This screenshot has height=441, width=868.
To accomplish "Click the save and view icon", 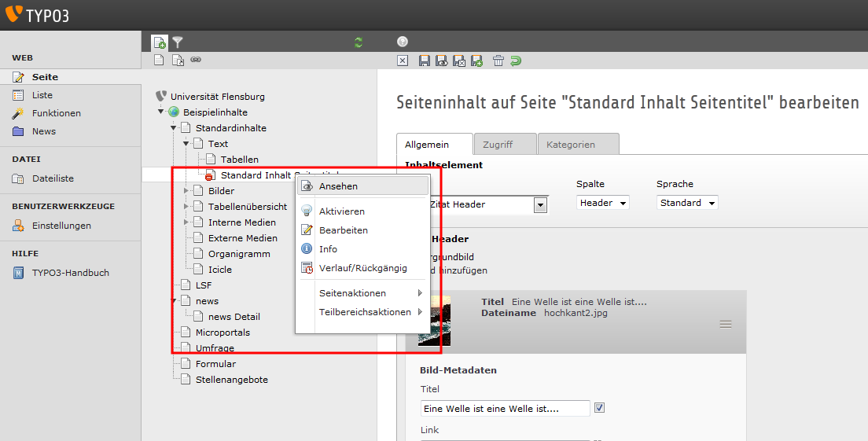I will 441,61.
